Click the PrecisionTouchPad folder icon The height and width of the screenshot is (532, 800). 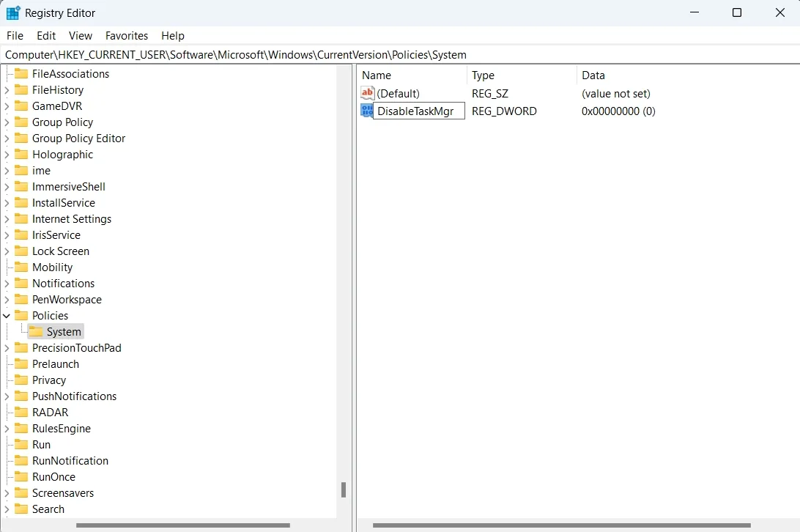21,347
